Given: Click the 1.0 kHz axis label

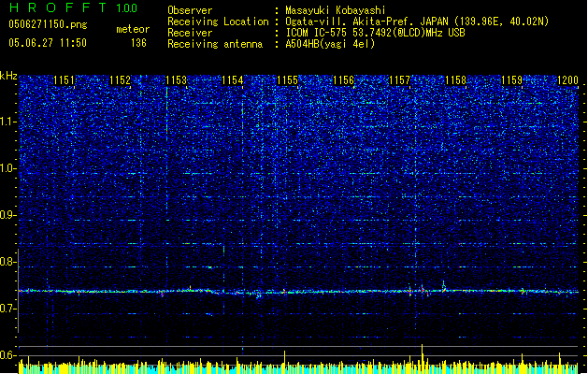Looking at the screenshot, I should tap(8, 168).
